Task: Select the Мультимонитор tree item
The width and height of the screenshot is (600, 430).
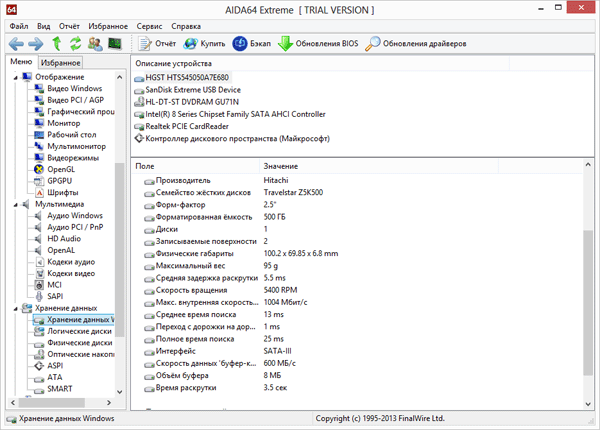Action: 77,146
